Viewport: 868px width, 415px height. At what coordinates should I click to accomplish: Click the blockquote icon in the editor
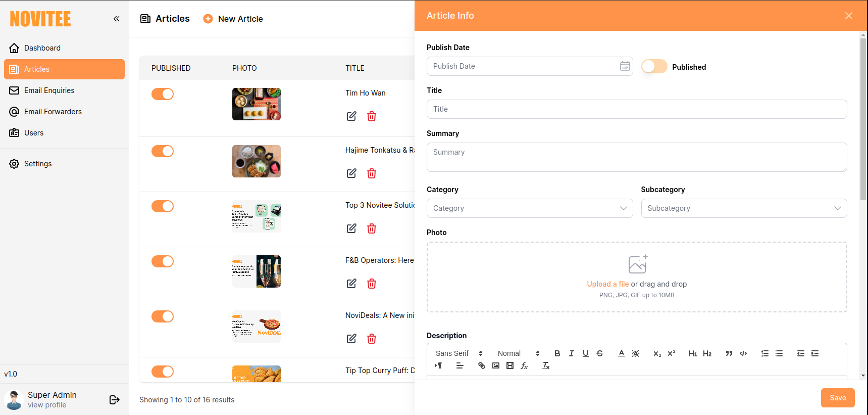tap(729, 353)
